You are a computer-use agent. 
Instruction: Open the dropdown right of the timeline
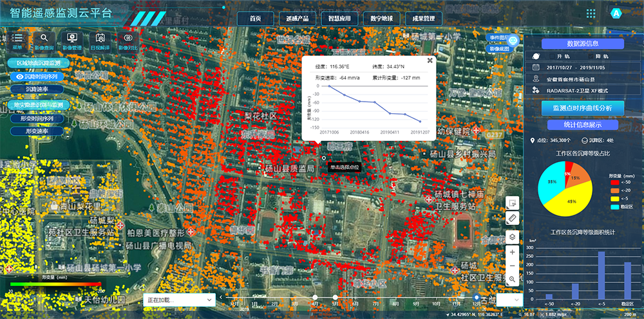pyautogui.click(x=507, y=300)
